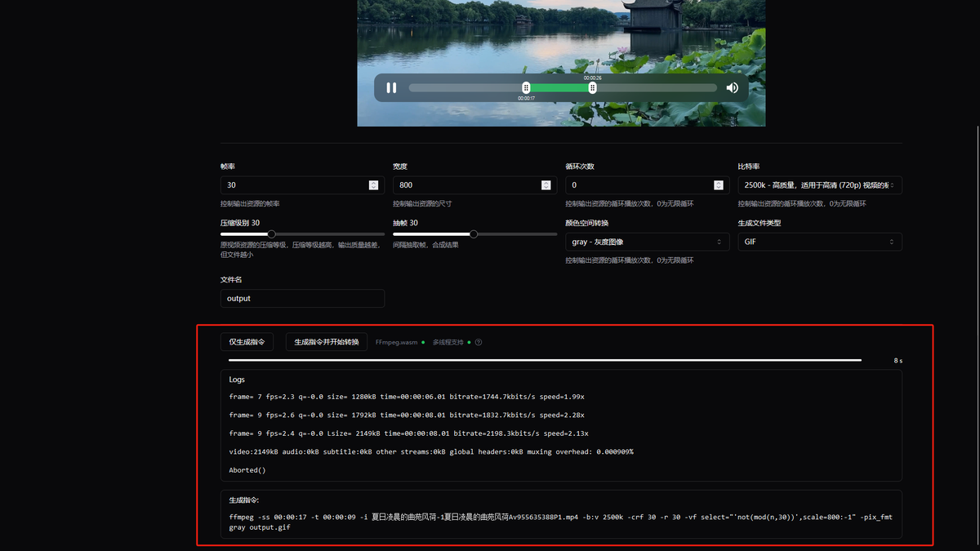
Task: Mute the video with speaker icon
Action: pyautogui.click(x=732, y=88)
